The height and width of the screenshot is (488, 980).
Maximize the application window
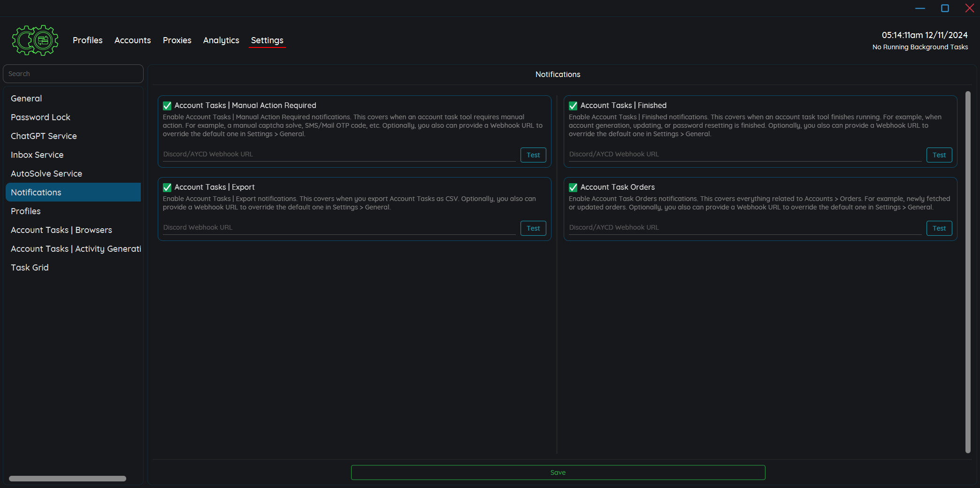pos(945,8)
